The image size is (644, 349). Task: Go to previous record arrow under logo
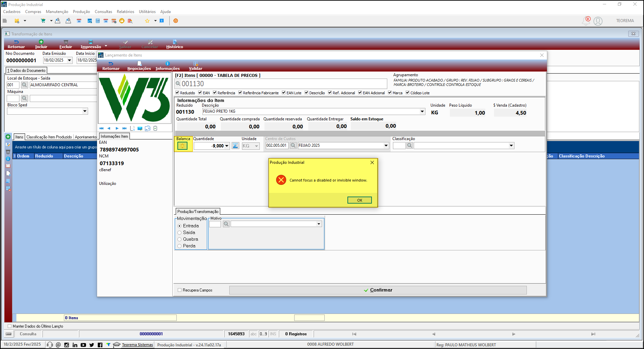[109, 128]
